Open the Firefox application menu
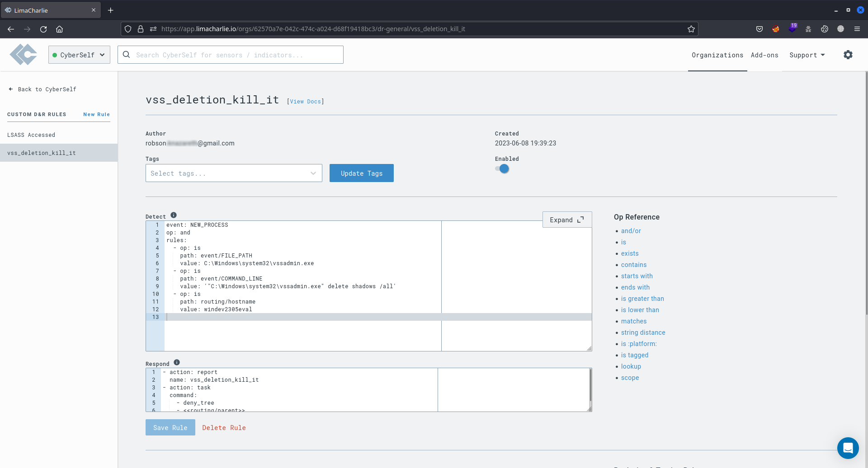868x468 pixels. pyautogui.click(x=857, y=29)
